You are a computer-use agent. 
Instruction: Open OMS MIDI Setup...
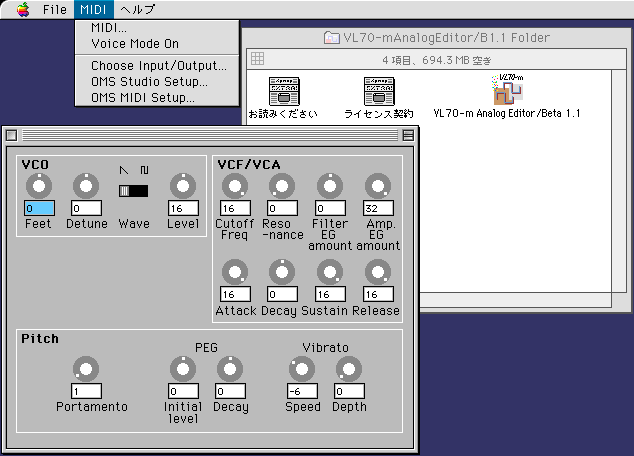click(x=157, y=98)
